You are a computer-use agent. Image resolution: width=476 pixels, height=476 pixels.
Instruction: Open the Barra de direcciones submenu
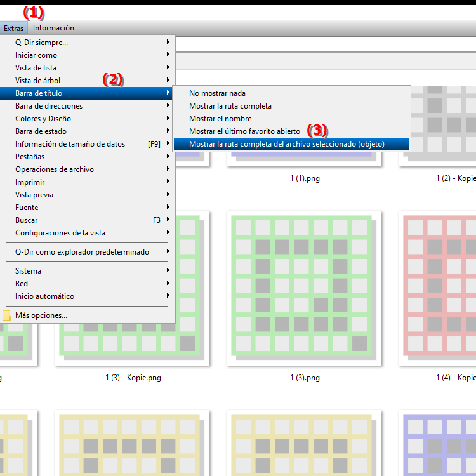[88, 106]
